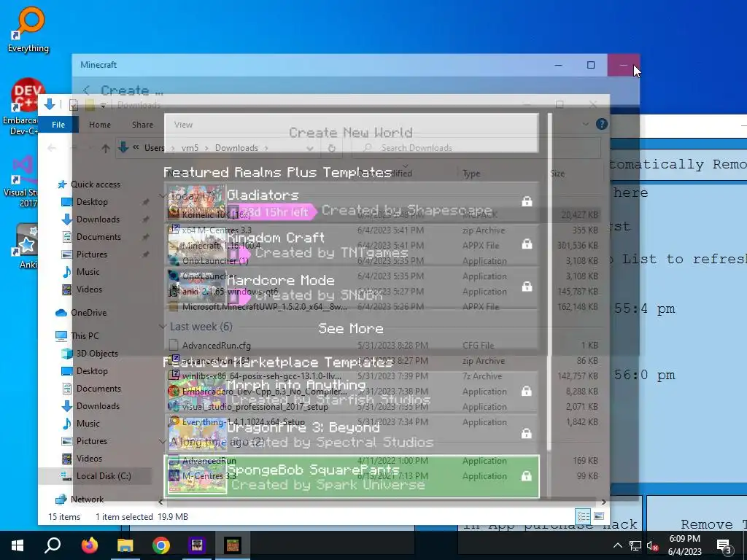This screenshot has width=747, height=560.
Task: Switch to details view layout button
Action: pyautogui.click(x=583, y=516)
